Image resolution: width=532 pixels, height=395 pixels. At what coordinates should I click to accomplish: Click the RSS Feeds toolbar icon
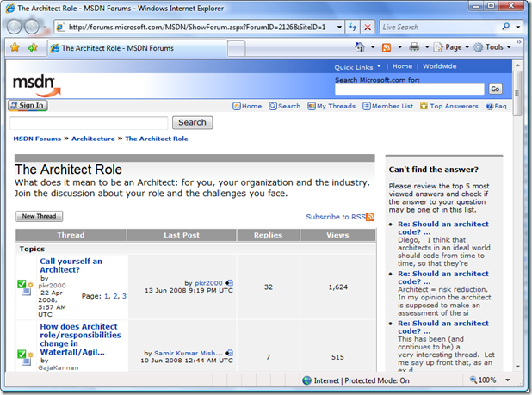pos(387,47)
